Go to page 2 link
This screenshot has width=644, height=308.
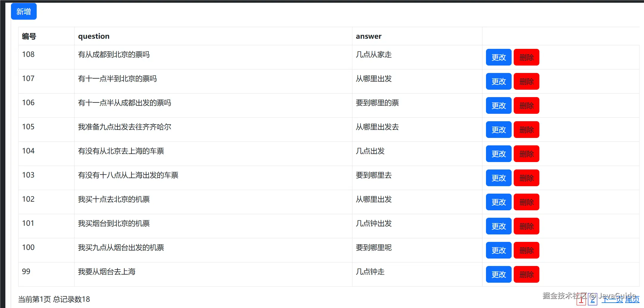click(x=592, y=300)
